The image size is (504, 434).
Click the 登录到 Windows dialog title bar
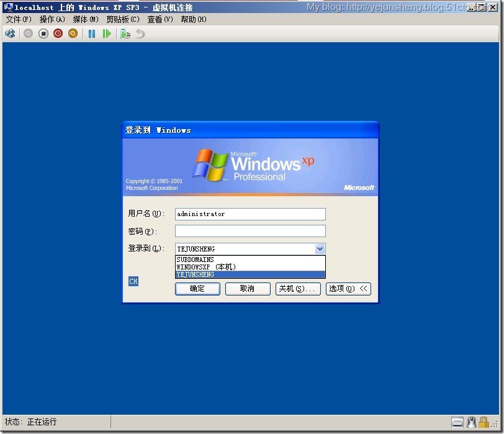click(x=250, y=130)
